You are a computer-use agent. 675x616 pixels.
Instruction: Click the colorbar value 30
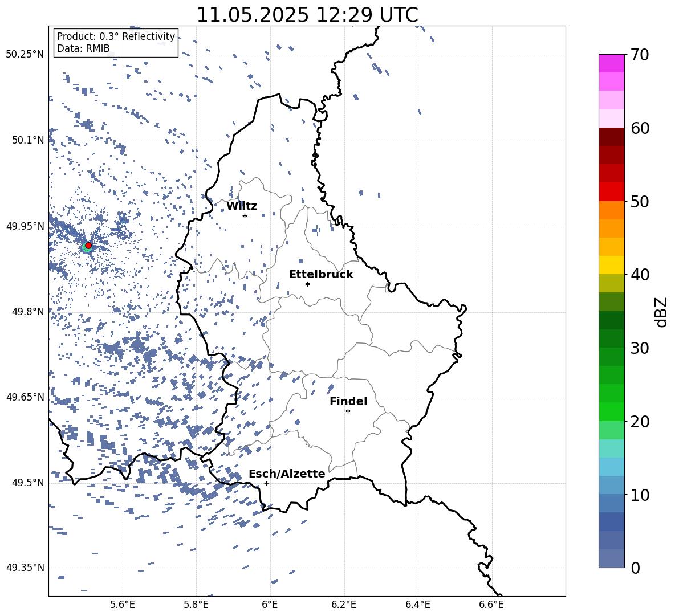[x=640, y=348]
